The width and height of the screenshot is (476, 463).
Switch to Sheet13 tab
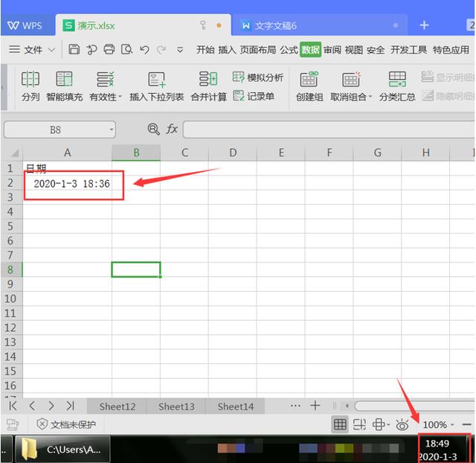click(176, 406)
